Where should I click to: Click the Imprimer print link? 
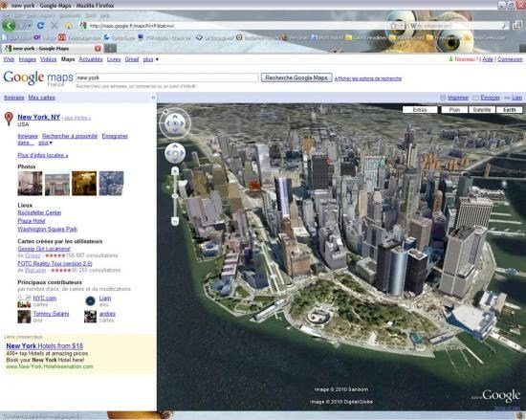pyautogui.click(x=458, y=98)
